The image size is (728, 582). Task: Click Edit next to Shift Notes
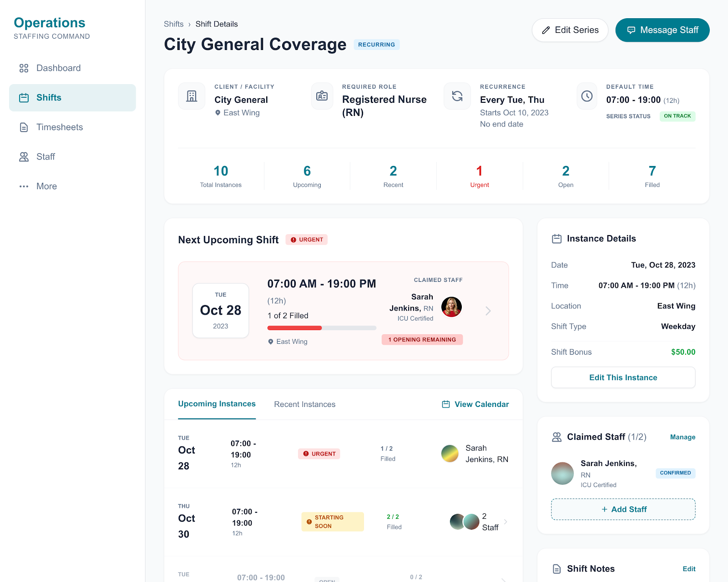tap(689, 569)
